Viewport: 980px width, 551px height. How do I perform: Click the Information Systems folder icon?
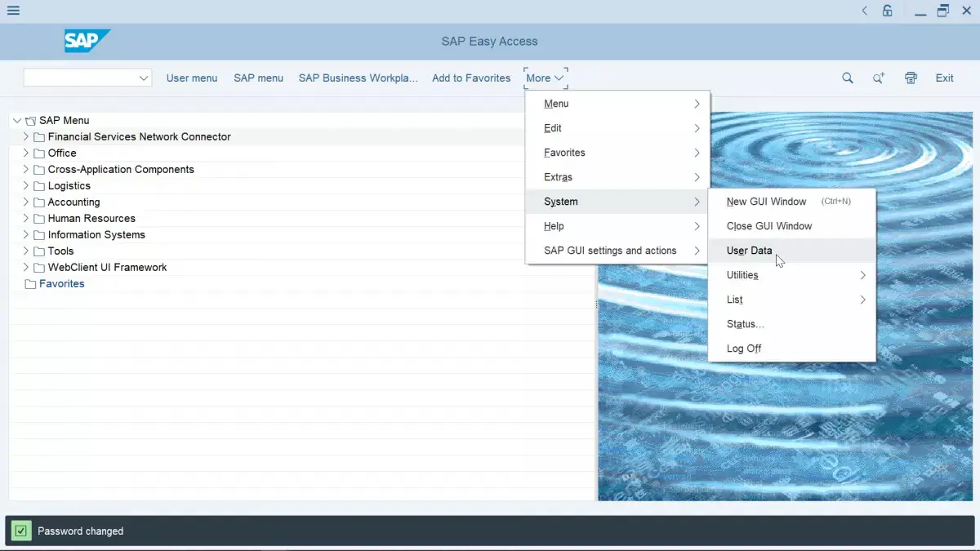pos(39,235)
